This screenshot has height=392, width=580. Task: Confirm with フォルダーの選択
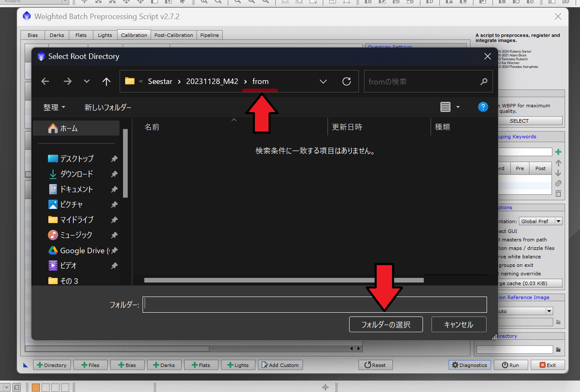coord(386,325)
